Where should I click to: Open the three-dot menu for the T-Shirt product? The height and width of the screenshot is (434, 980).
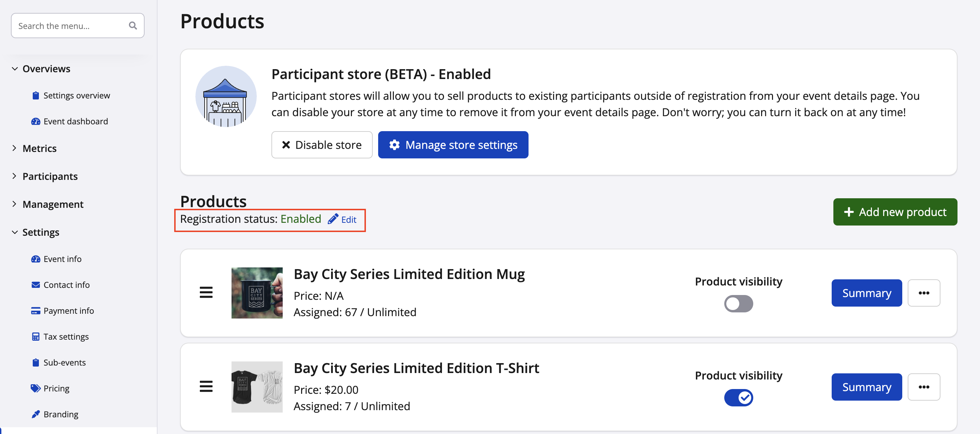click(923, 387)
